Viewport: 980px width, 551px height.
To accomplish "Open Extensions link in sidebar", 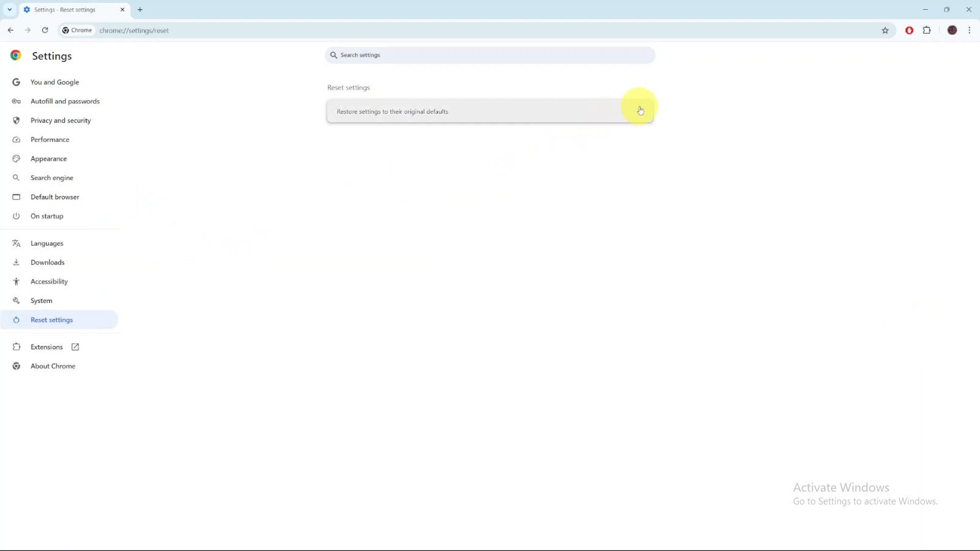I will [47, 347].
